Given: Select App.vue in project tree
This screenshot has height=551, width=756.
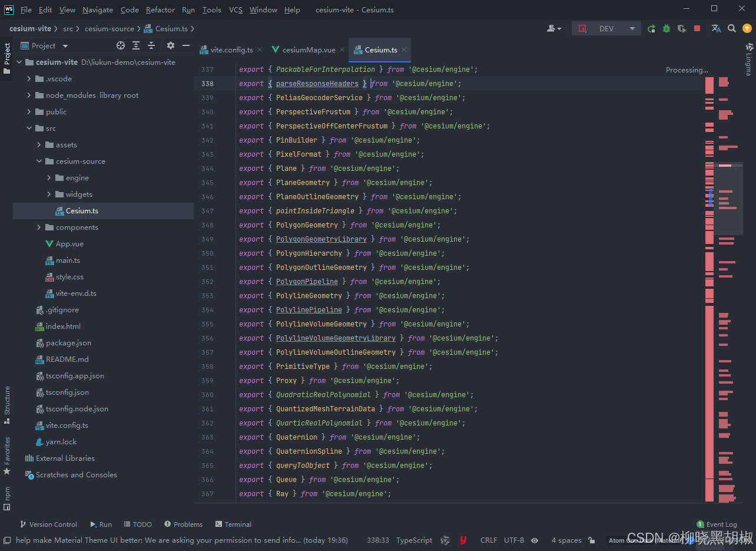Looking at the screenshot, I should (x=69, y=243).
